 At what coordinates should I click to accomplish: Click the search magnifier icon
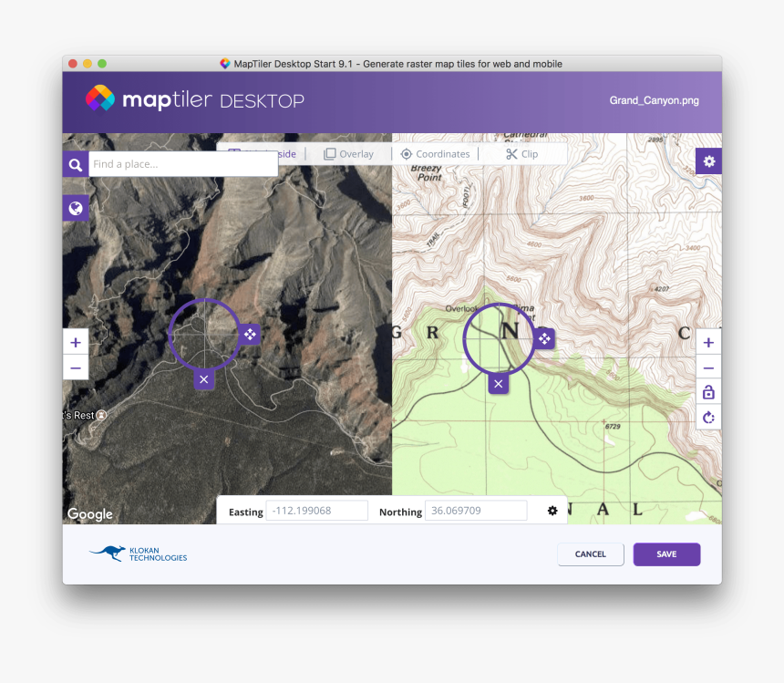click(76, 164)
